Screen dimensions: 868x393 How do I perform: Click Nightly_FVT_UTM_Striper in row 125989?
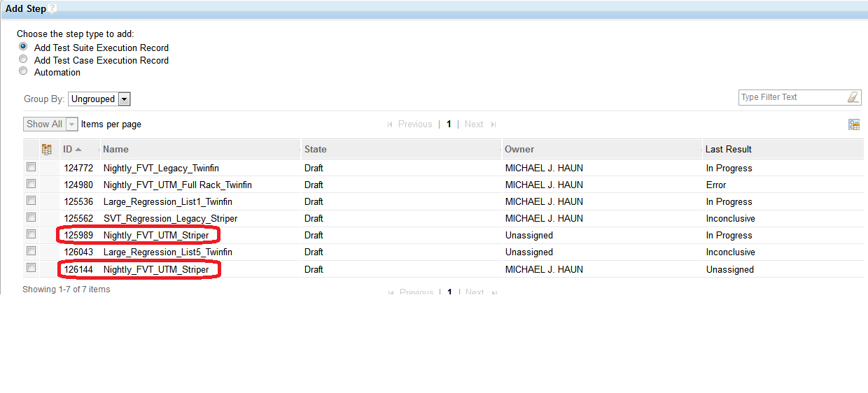tap(156, 235)
